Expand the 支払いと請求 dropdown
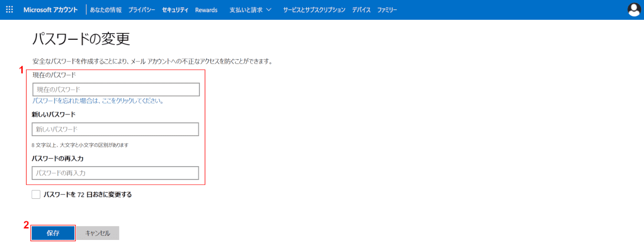This screenshot has width=644, height=247. pos(251,10)
